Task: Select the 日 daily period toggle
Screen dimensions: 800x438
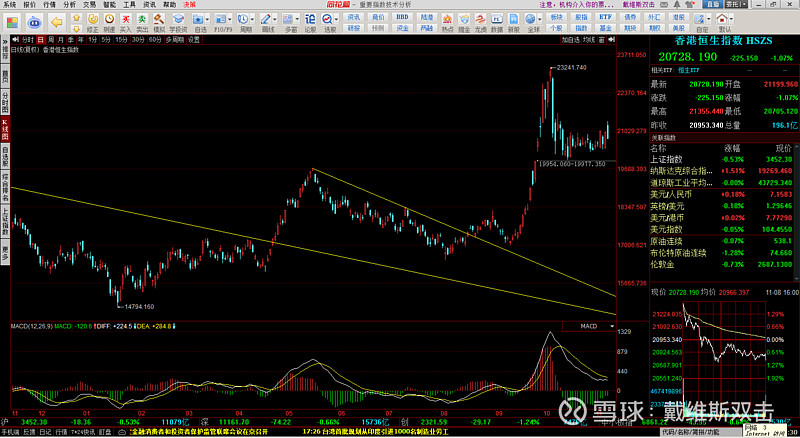Action: pyautogui.click(x=41, y=40)
